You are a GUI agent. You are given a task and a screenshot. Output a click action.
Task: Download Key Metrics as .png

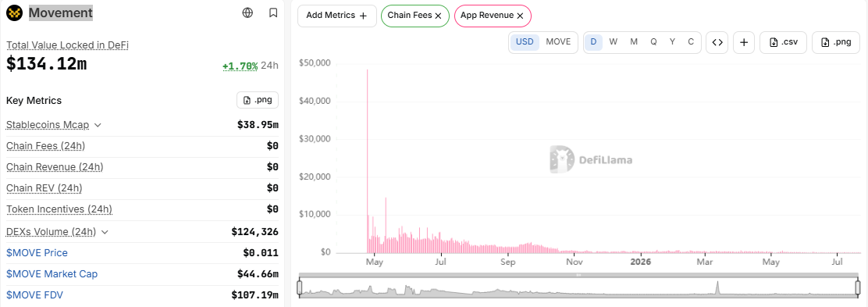point(258,100)
